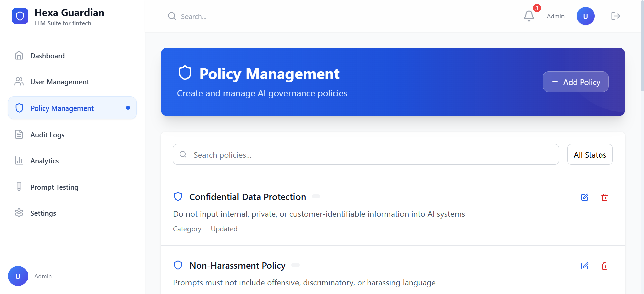Click the Admin avatar at sidebar bottom

(18, 276)
